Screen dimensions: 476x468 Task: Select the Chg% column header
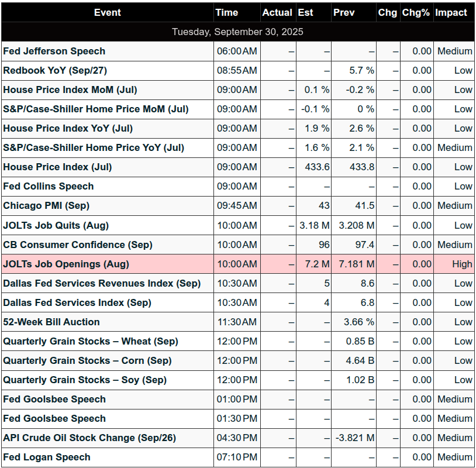coord(416,12)
